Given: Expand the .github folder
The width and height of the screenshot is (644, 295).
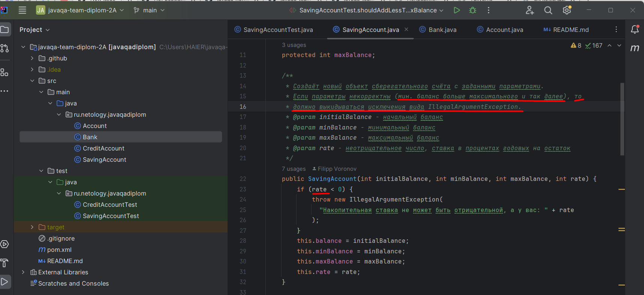Looking at the screenshot, I should 32,58.
